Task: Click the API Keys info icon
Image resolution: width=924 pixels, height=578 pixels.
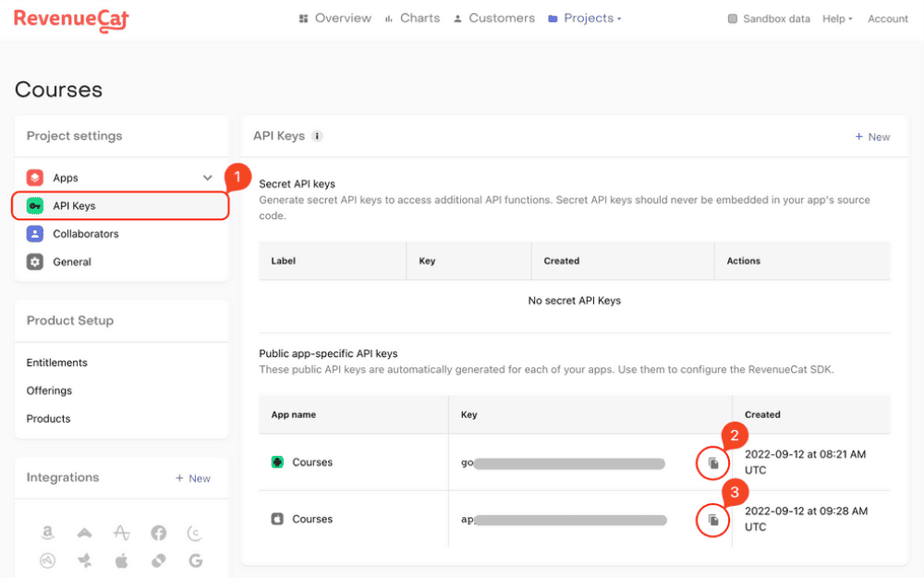Action: point(317,136)
